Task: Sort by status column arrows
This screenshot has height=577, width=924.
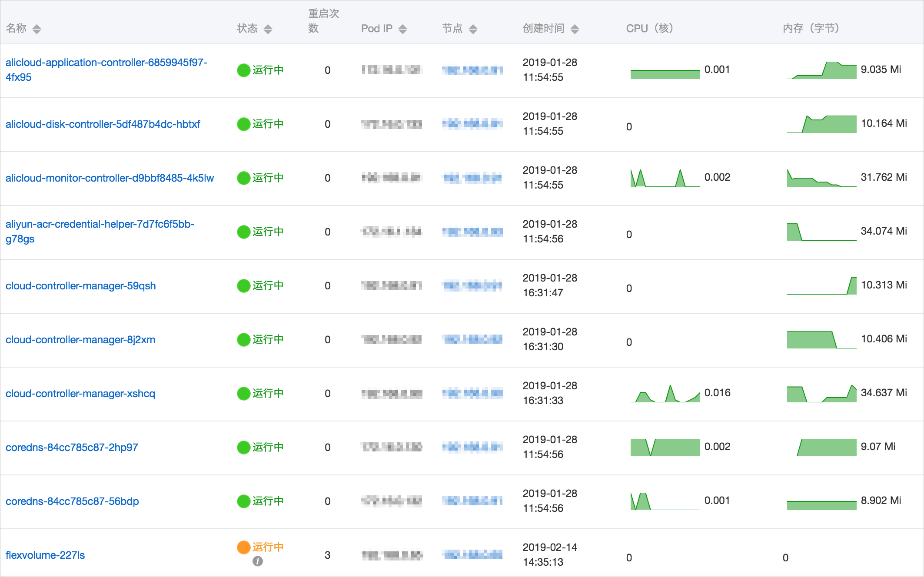Action: click(x=268, y=29)
